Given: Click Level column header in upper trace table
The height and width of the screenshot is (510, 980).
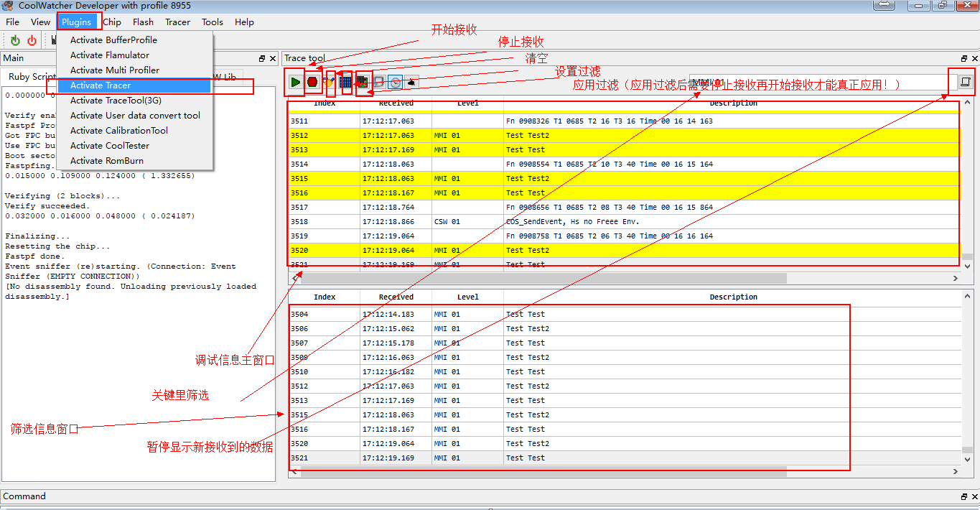Looking at the screenshot, I should [468, 103].
